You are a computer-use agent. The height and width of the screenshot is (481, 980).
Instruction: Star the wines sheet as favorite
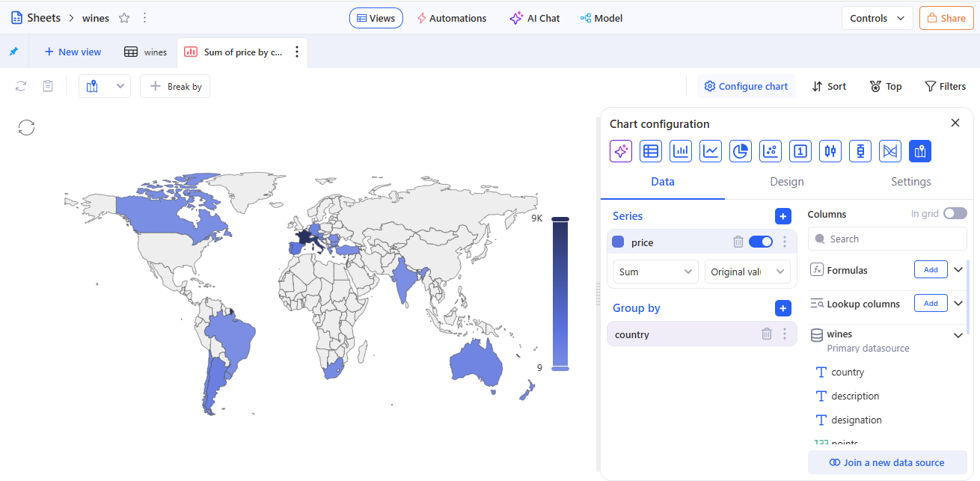click(x=124, y=18)
